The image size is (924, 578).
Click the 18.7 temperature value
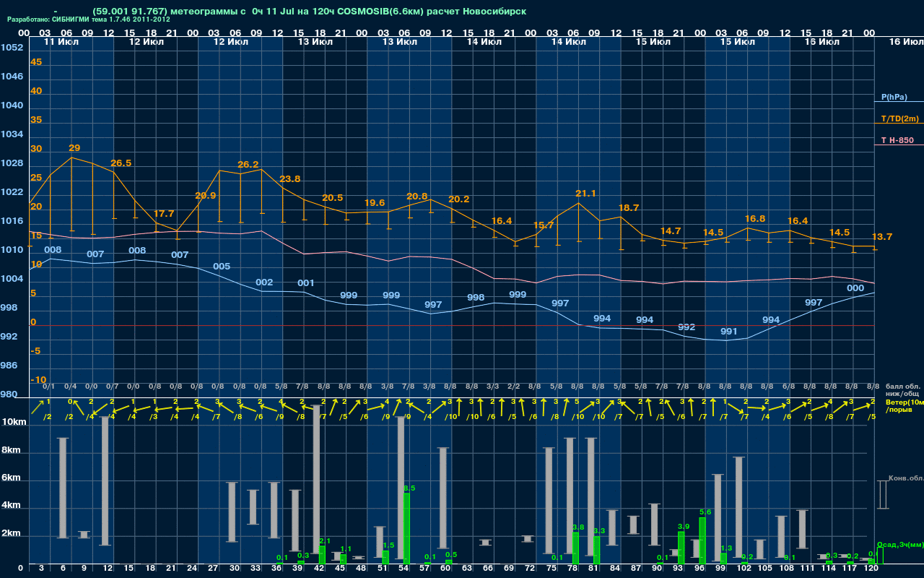click(629, 208)
